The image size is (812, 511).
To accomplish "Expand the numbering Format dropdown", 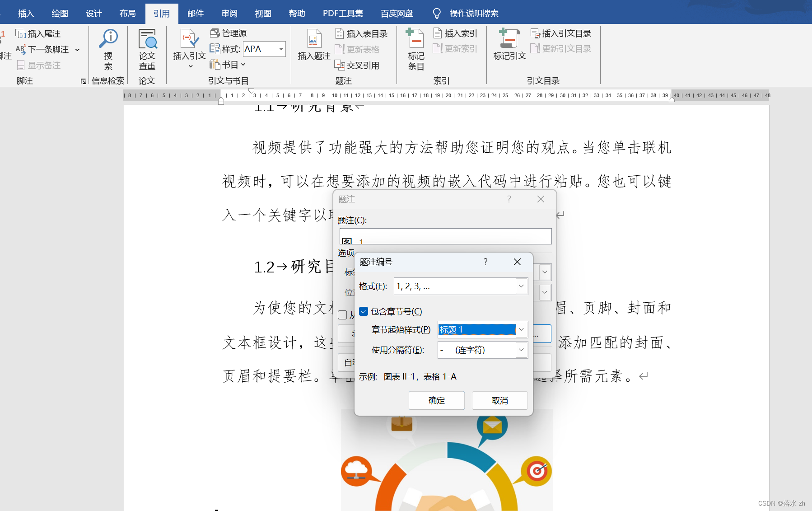I will pyautogui.click(x=521, y=286).
